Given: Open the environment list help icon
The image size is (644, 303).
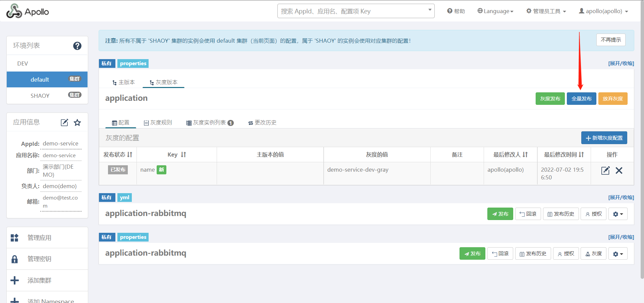Looking at the screenshot, I should (x=77, y=46).
